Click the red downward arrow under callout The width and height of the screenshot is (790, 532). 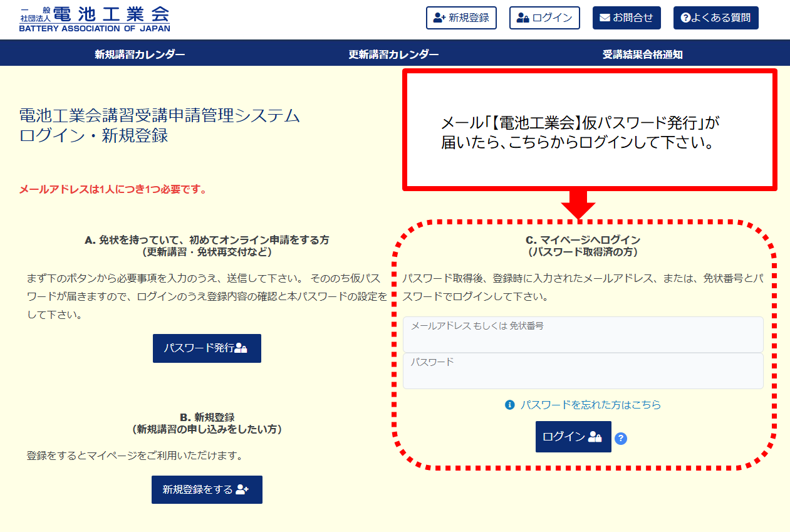(x=578, y=204)
